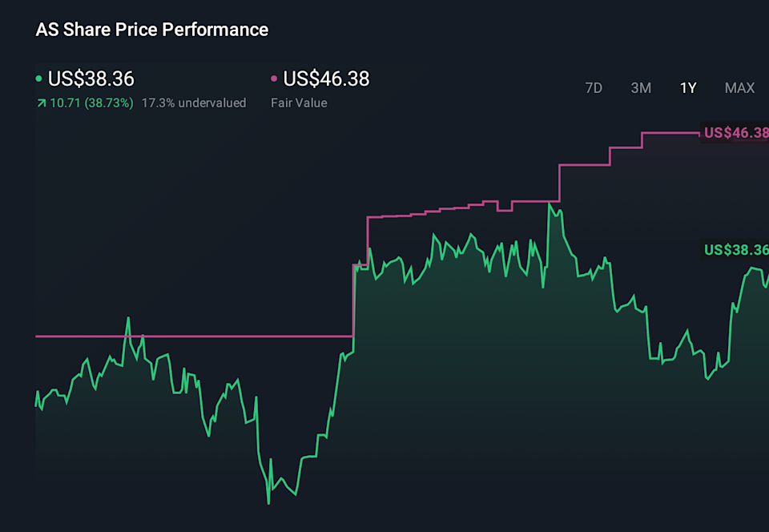The image size is (769, 532).
Task: Select the 1Y time range tab
Action: (x=688, y=88)
